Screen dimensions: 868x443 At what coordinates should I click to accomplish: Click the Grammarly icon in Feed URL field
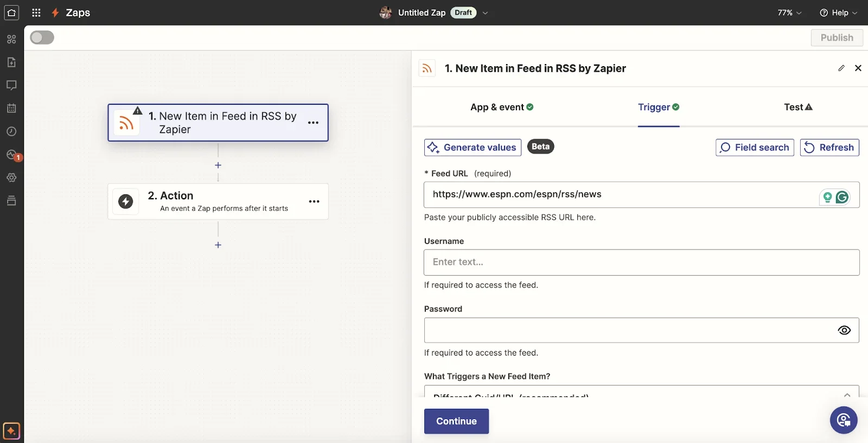[842, 197]
